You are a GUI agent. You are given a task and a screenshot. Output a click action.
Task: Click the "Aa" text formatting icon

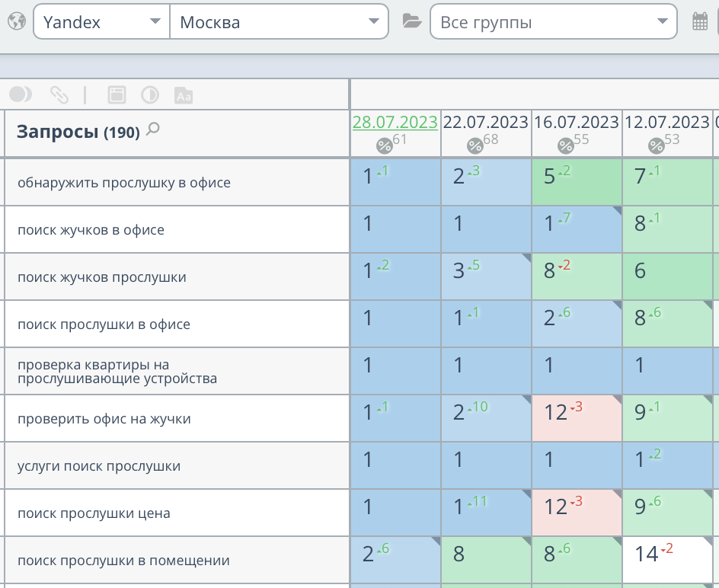pyautogui.click(x=183, y=94)
